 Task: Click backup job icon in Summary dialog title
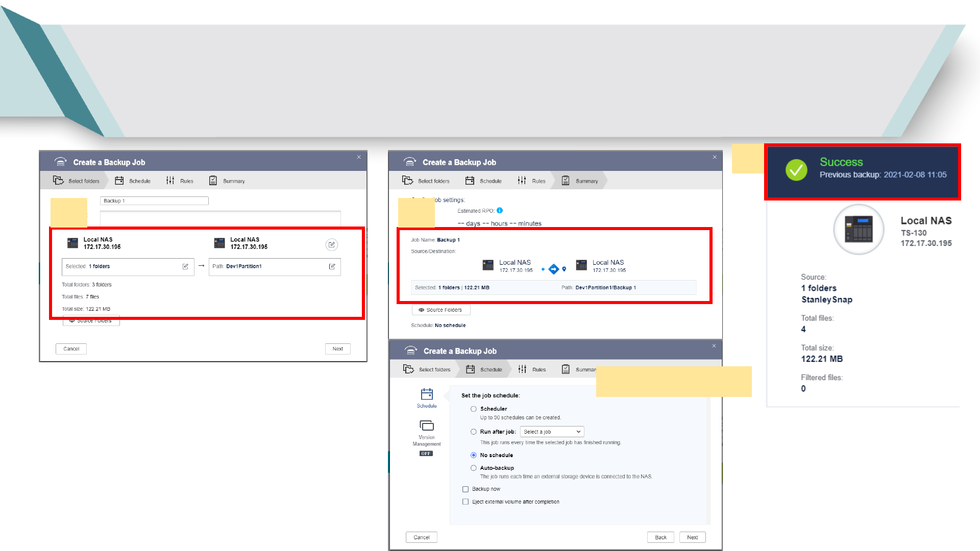410,162
